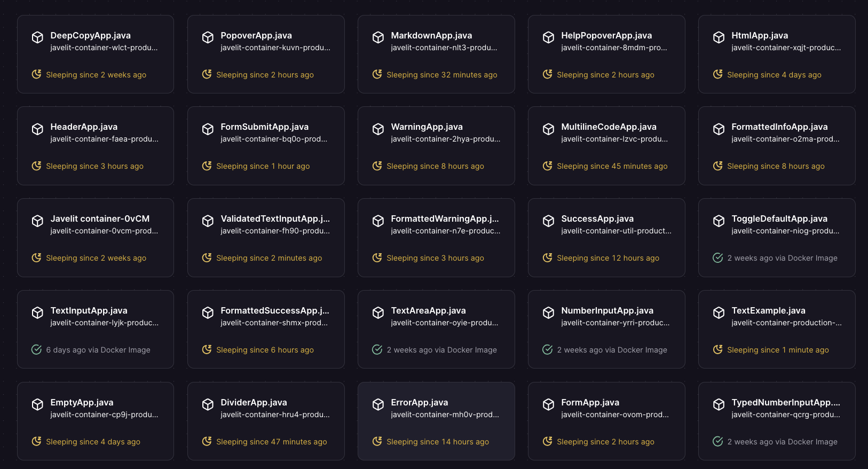Click the TextExample.java title
Screen dimensions: 868x469
(768, 310)
